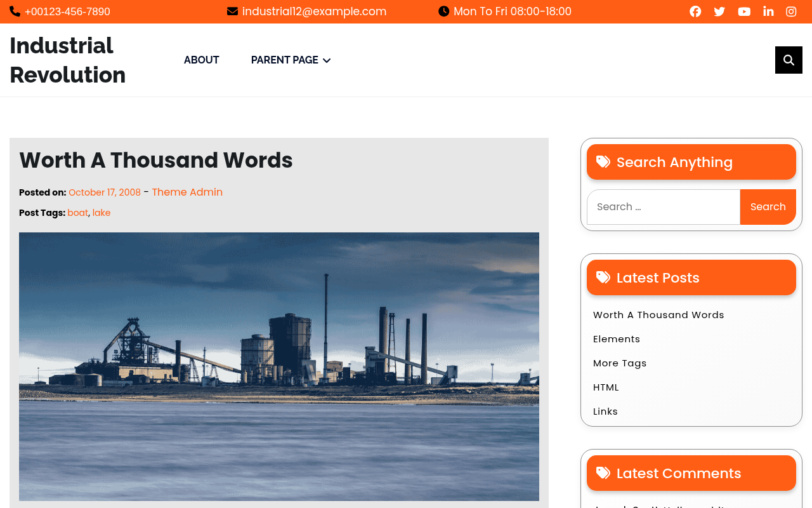View posts by Theme Admin
812x508 pixels.
pyautogui.click(x=187, y=192)
